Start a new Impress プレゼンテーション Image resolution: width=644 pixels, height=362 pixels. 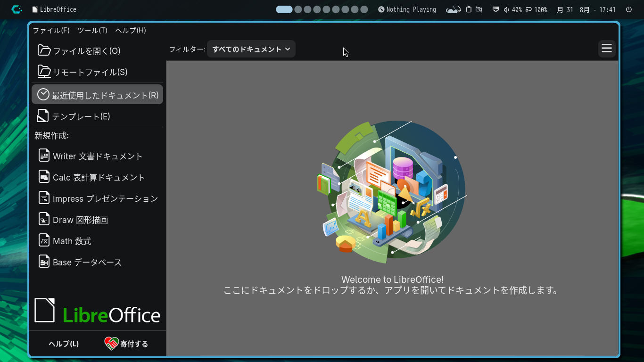coord(97,198)
